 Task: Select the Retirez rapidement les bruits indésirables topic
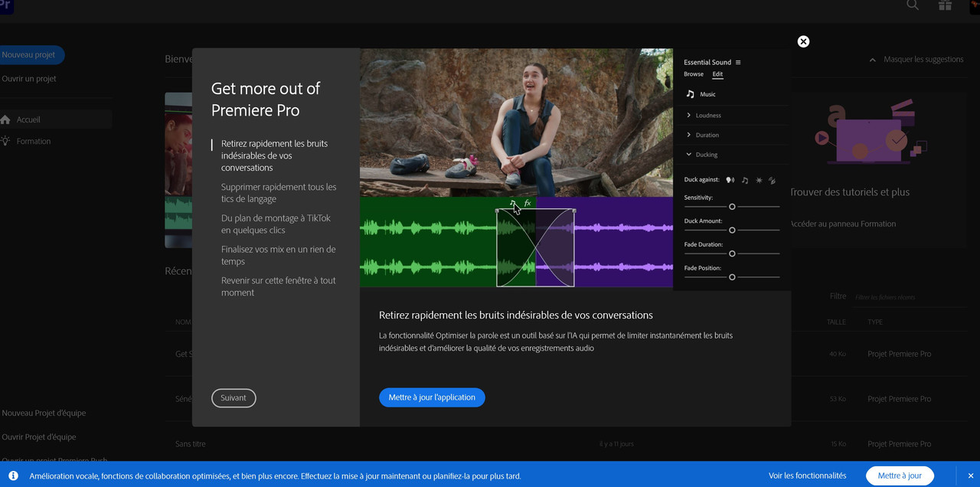tap(274, 155)
